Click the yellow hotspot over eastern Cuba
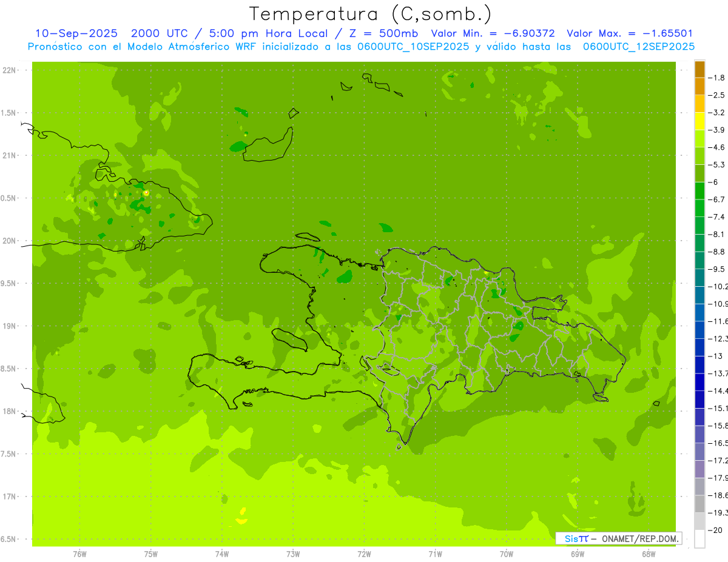This screenshot has width=728, height=562. tap(146, 193)
